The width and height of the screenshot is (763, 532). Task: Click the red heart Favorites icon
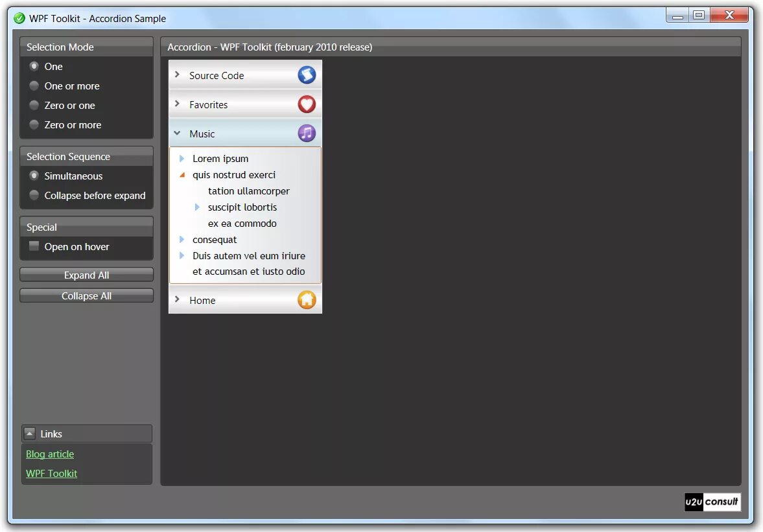point(307,104)
